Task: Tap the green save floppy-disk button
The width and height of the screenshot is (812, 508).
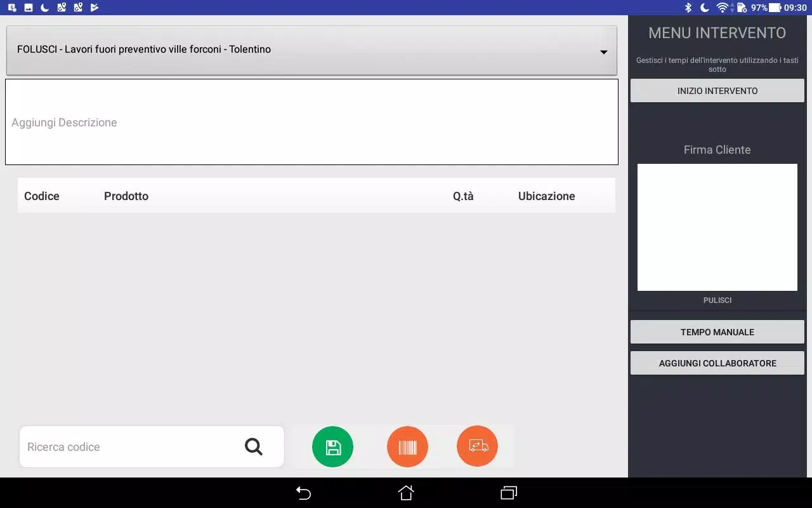Action: pyautogui.click(x=332, y=447)
